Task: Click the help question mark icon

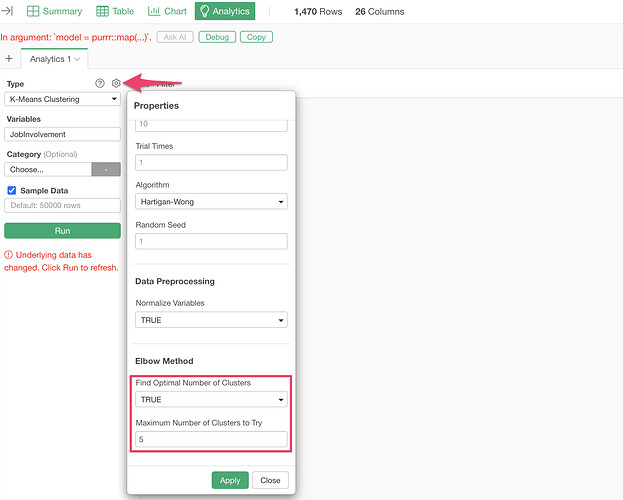Action: (99, 84)
